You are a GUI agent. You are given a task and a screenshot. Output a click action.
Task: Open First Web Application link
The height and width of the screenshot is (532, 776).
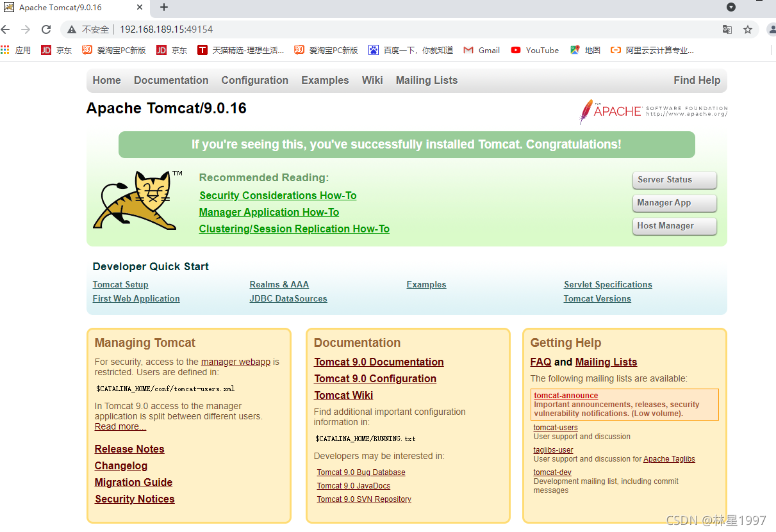[x=136, y=298]
